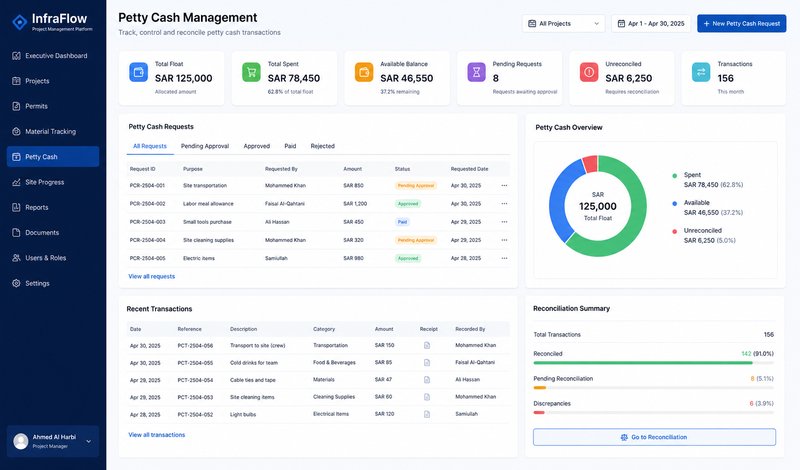This screenshot has height=470, width=800.
Task: Click the red Unreconciled alert icon
Action: (x=589, y=72)
